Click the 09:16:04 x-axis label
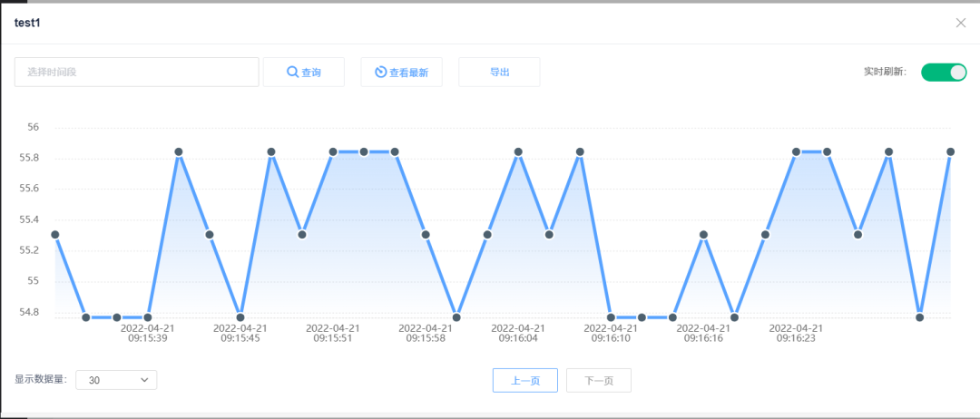980x419 pixels. point(518,334)
